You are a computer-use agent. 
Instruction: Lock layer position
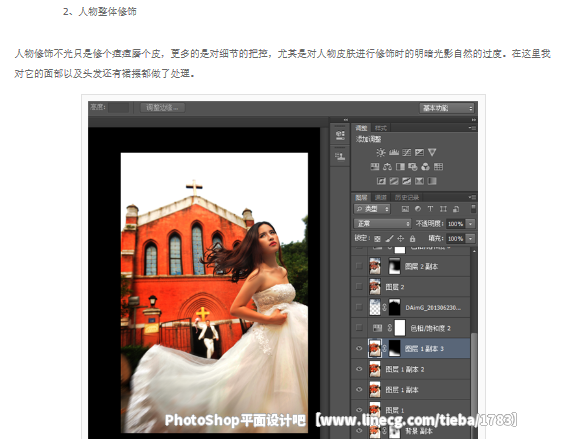[401, 239]
